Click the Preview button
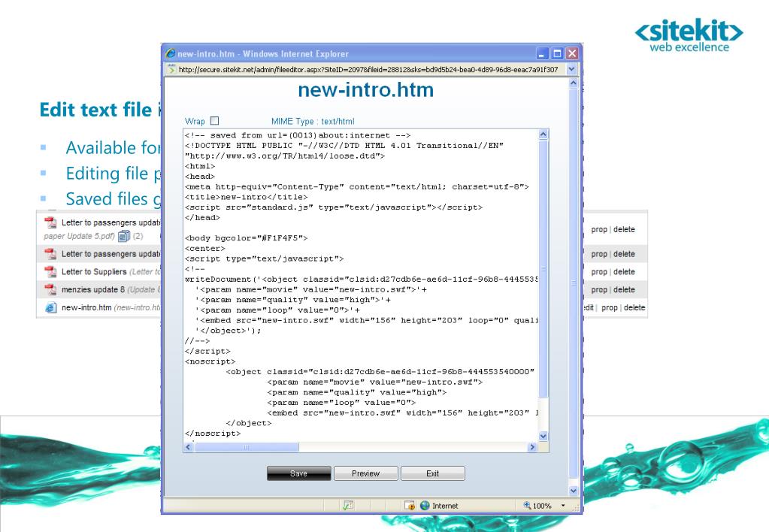769x532 pixels. [x=365, y=473]
